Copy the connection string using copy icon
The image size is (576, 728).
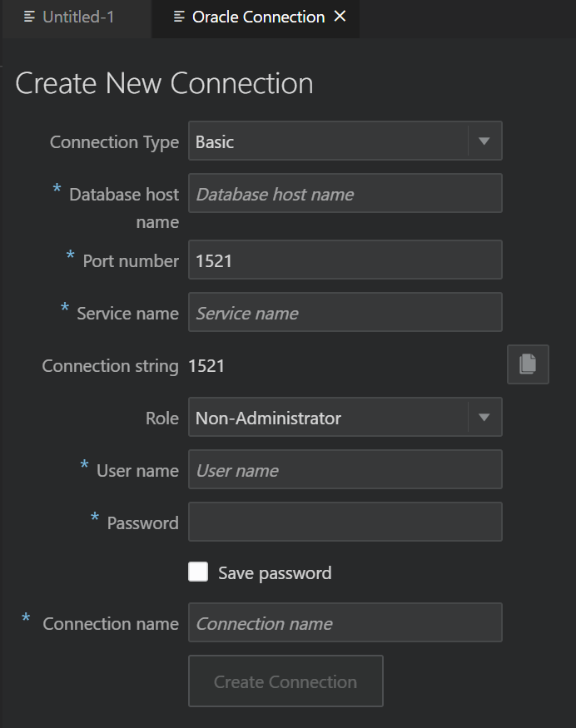coord(528,364)
